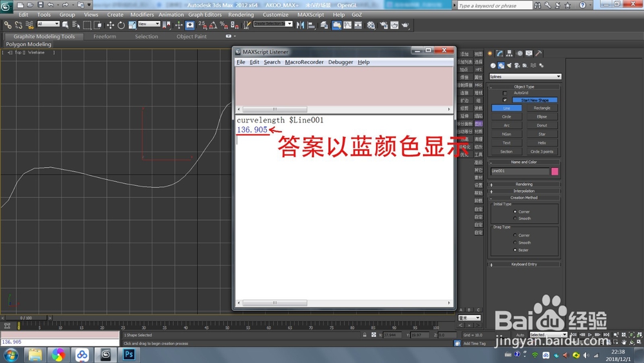The width and height of the screenshot is (644, 363).
Task: Expand the Rendering rollout
Action: [x=524, y=184]
